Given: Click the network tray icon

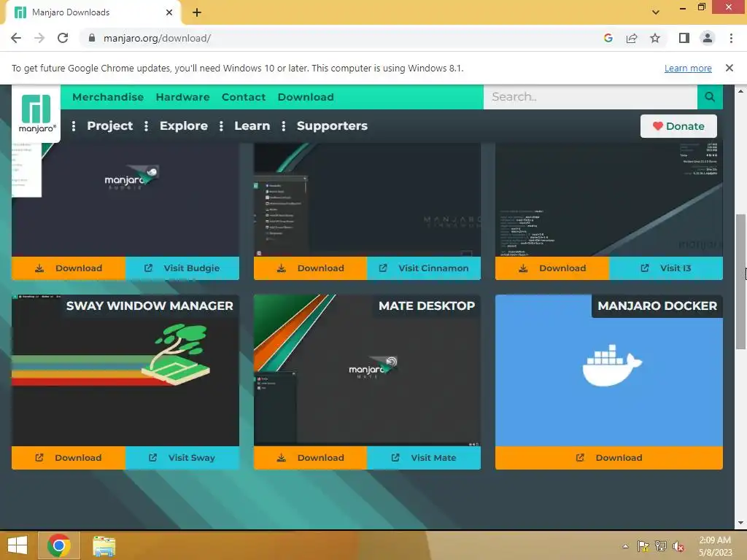Looking at the screenshot, I should tap(661, 546).
